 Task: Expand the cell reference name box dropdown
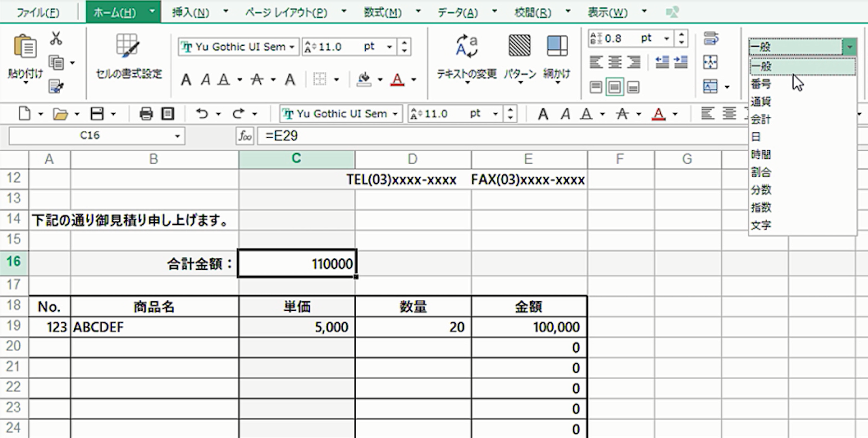tap(177, 136)
